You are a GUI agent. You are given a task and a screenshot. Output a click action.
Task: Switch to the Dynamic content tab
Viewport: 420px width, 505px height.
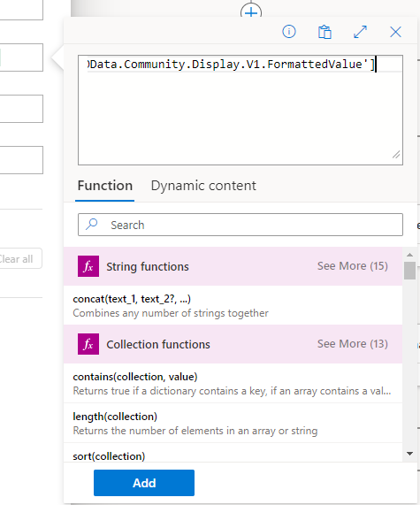[x=203, y=186]
